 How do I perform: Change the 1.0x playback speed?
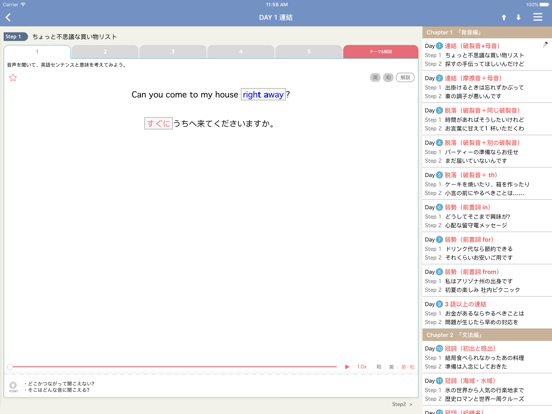[x=362, y=367]
